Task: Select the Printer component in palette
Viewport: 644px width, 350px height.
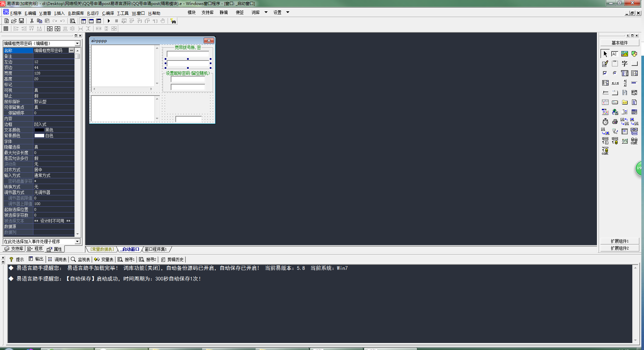Action: [x=615, y=122]
